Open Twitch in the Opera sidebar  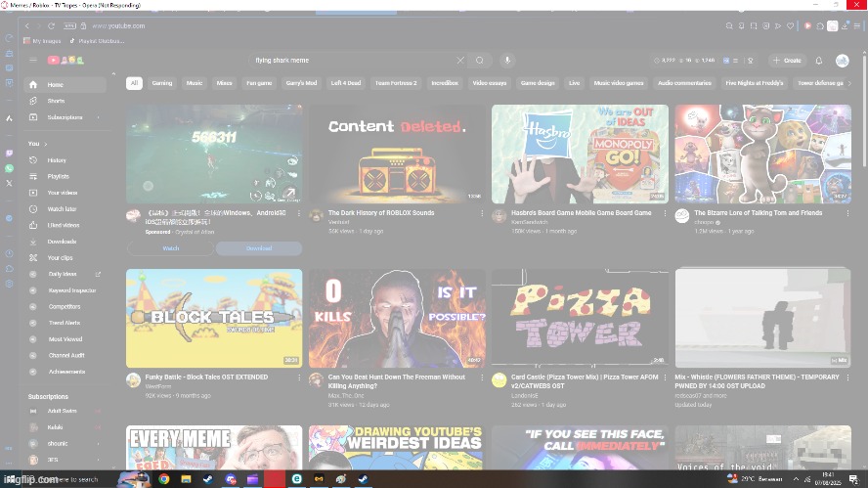click(x=9, y=153)
